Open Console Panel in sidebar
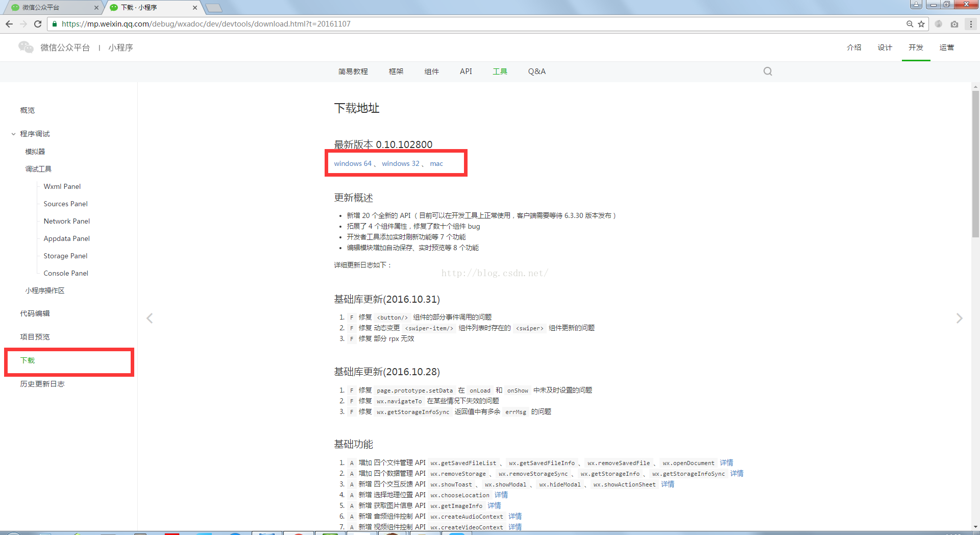980x535 pixels. tap(66, 273)
